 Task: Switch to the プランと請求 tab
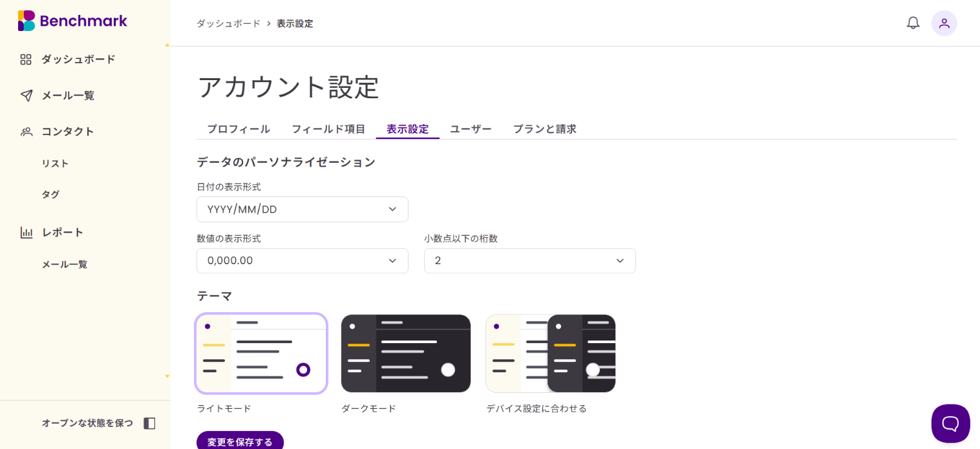(x=545, y=129)
